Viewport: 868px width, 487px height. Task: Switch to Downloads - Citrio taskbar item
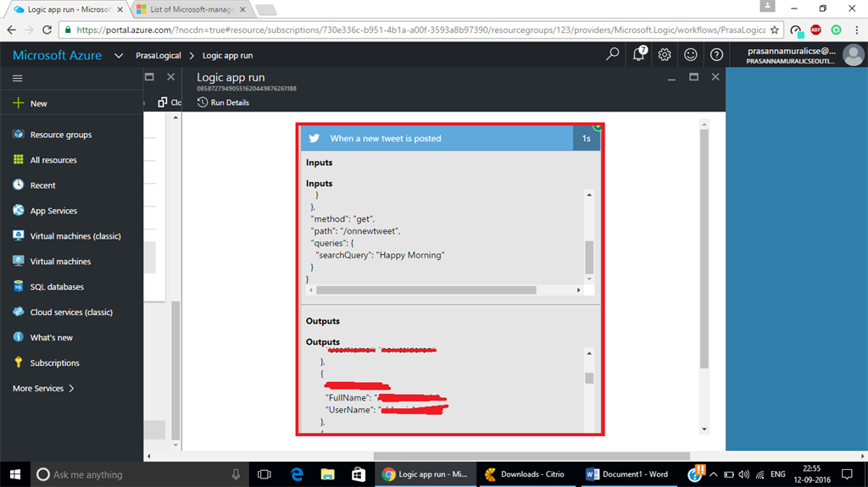point(526,474)
